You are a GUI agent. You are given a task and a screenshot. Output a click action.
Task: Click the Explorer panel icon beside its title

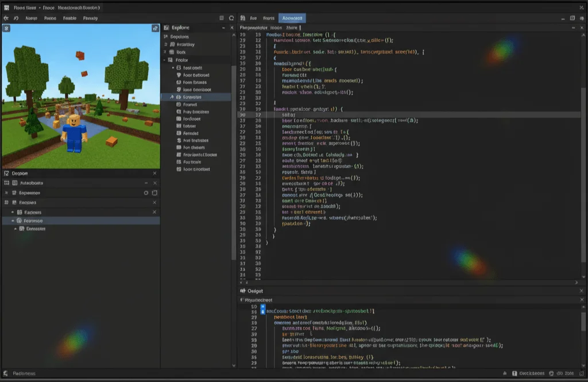[167, 28]
